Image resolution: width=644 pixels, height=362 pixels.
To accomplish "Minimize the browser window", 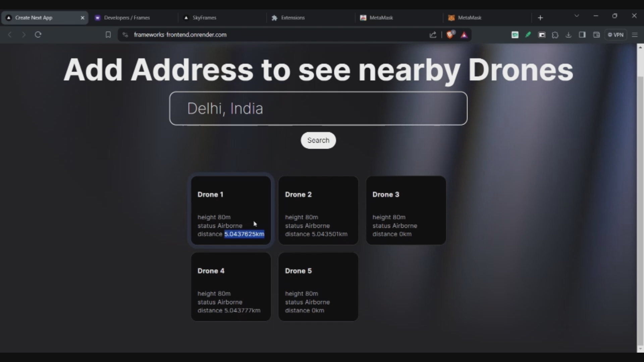I will tap(596, 16).
